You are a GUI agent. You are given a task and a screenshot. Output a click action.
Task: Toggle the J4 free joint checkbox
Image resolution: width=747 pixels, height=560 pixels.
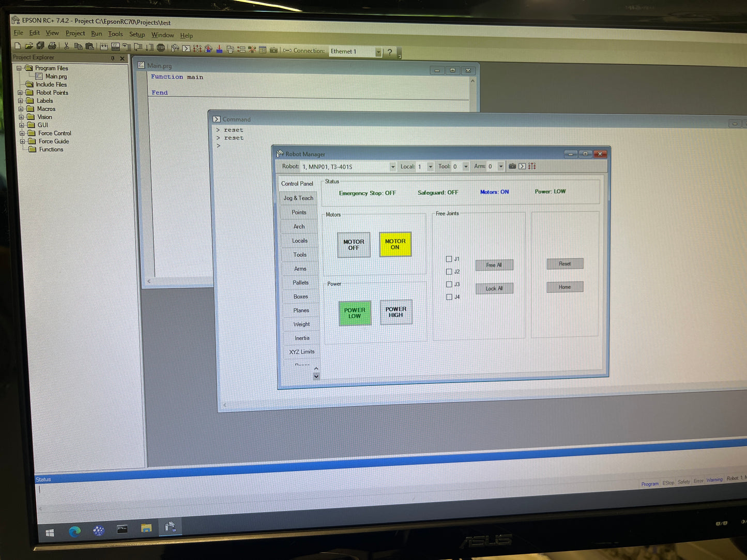point(449,297)
